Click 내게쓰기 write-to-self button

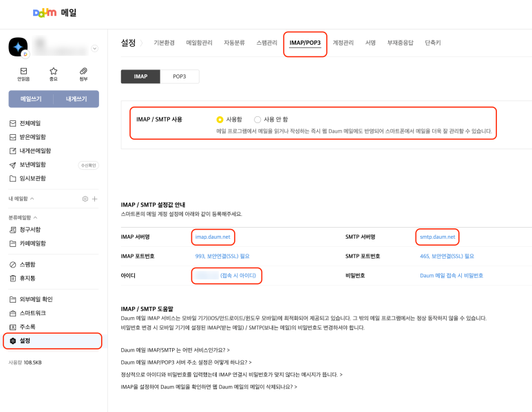point(76,99)
